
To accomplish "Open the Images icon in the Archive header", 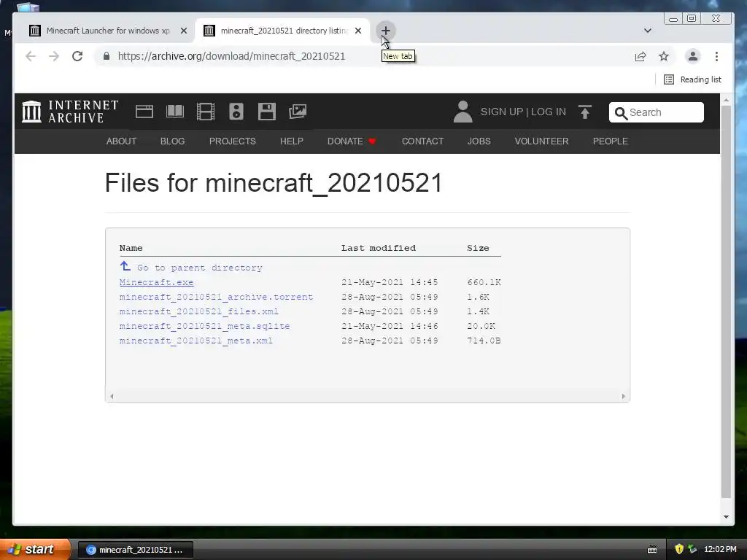I will pos(298,112).
